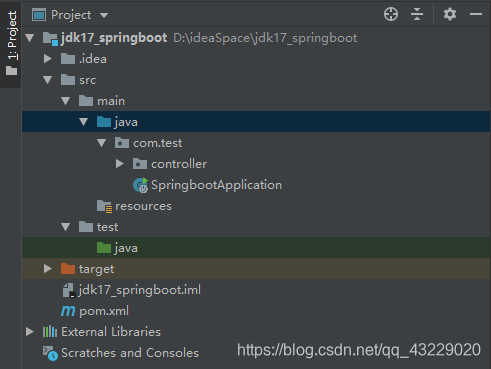Viewport: 491px width, 369px height.
Task: Expand the .idea folder arrow
Action: (48, 59)
